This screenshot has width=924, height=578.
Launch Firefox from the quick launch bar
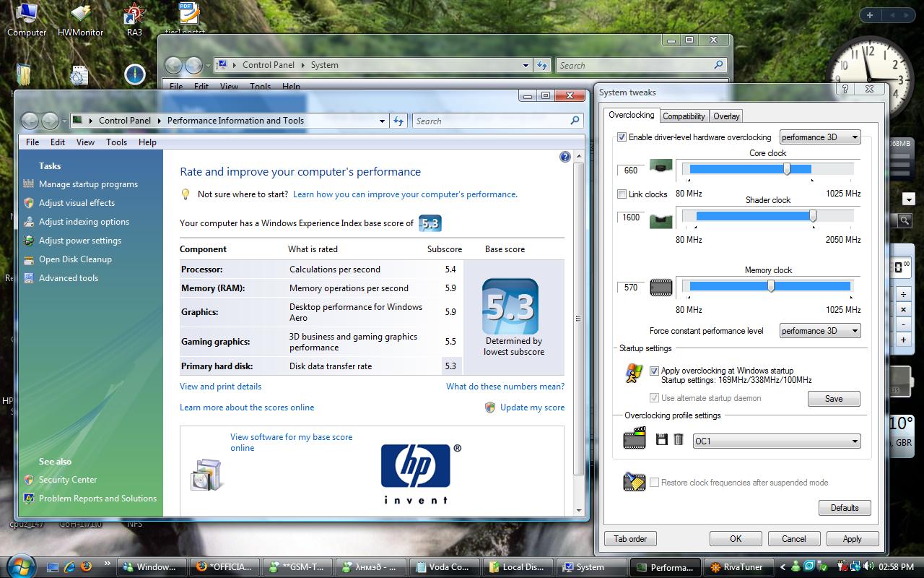coord(86,566)
